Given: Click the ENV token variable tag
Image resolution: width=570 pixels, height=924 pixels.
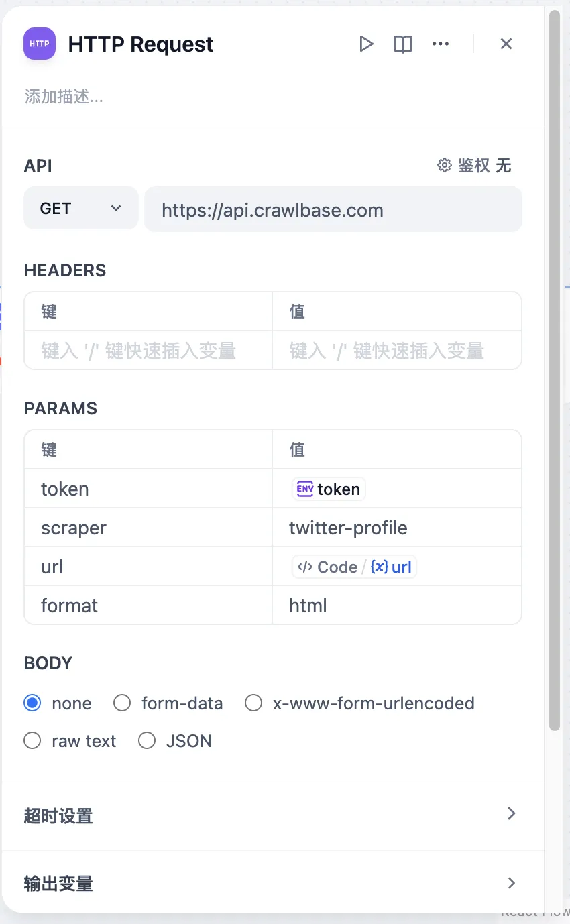Looking at the screenshot, I should click(329, 489).
